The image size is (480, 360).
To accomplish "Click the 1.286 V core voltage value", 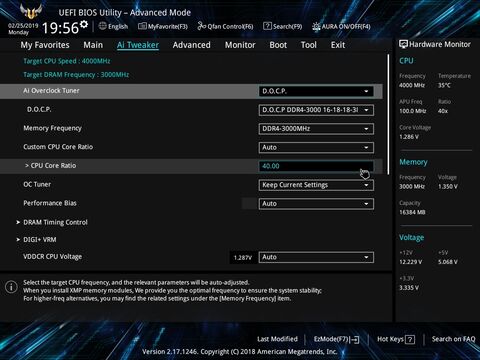I will (409, 137).
